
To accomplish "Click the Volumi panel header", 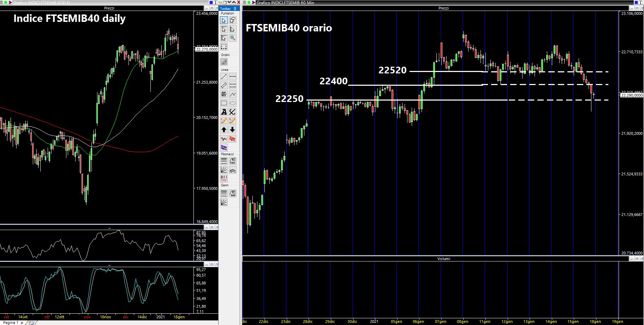I will coord(443,259).
